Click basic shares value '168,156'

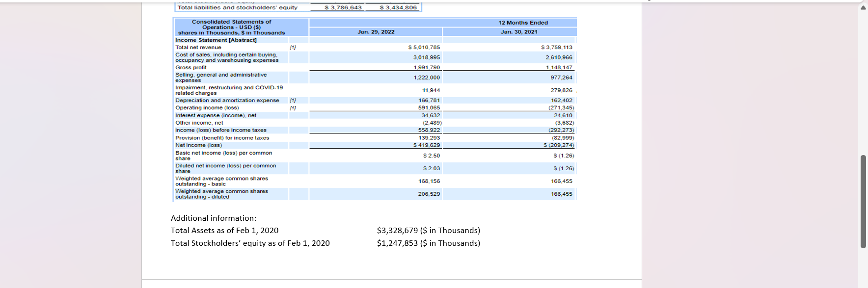pyautogui.click(x=429, y=181)
